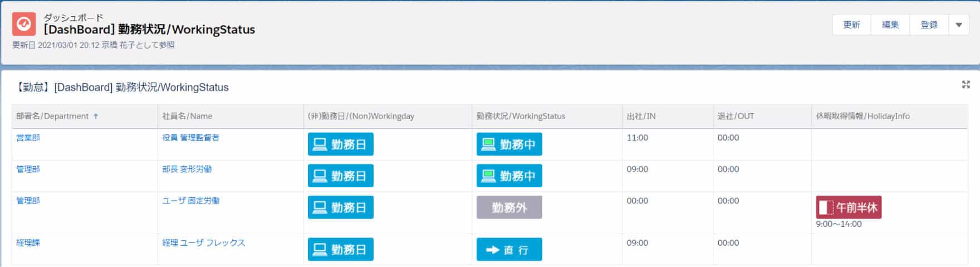Viewport: 980px width, 267px height.
Task: Click the red dashboard gauge icon
Action: coord(24,25)
